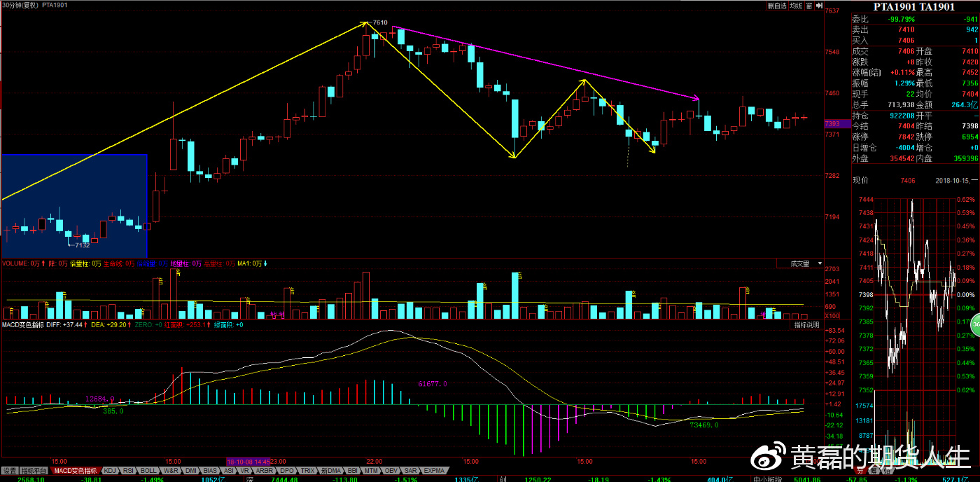Switch to the KDJ indicator tab
Image resolution: width=980 pixels, height=482 pixels.
(x=110, y=471)
